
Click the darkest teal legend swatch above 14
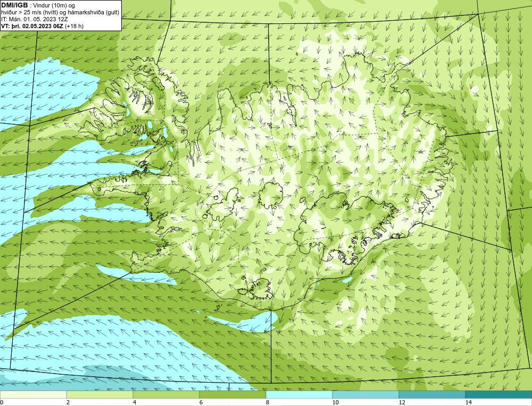click(499, 394)
